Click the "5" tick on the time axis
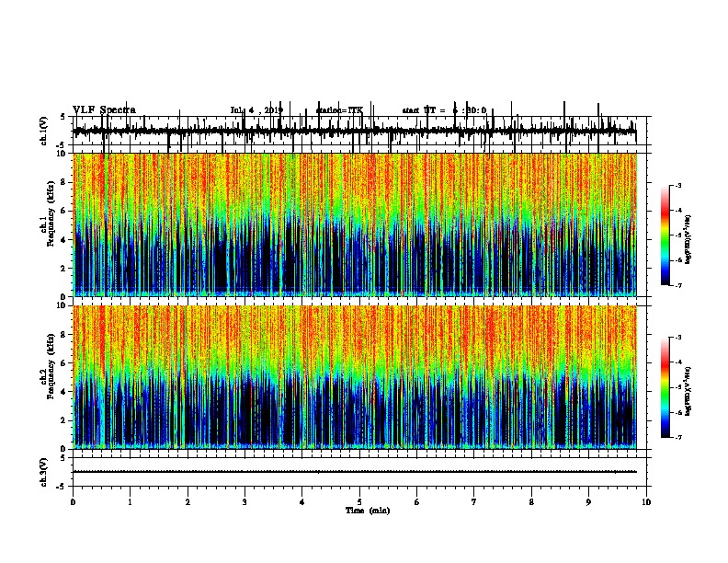This screenshot has width=728, height=563. 359,502
